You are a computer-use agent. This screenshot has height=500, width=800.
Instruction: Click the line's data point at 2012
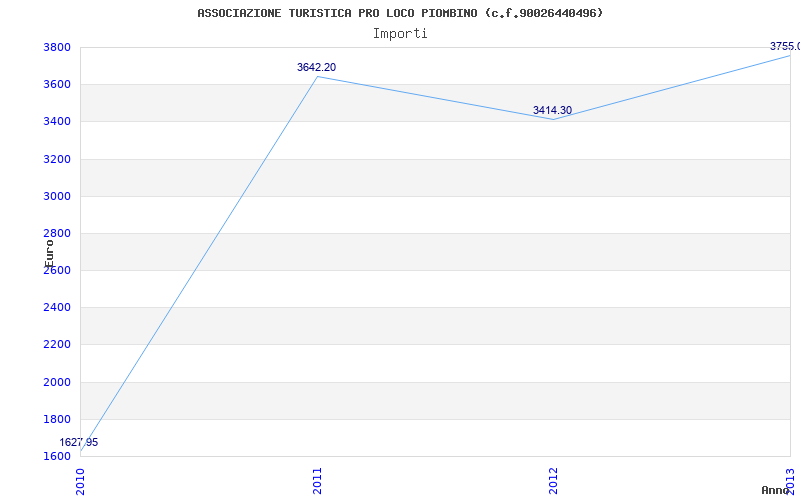554,119
